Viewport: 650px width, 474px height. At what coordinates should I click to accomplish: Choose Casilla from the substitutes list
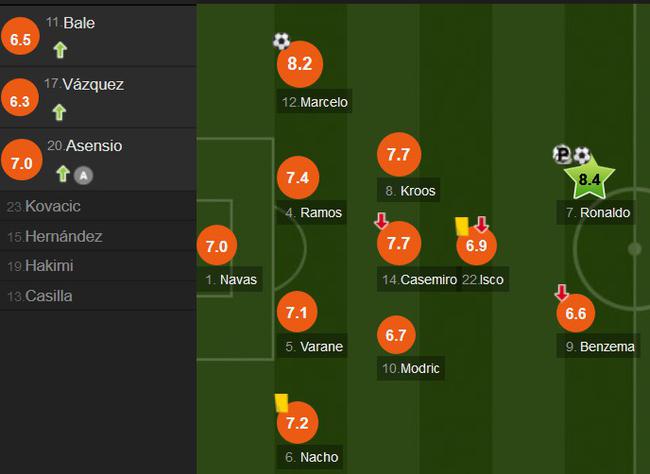98,296
